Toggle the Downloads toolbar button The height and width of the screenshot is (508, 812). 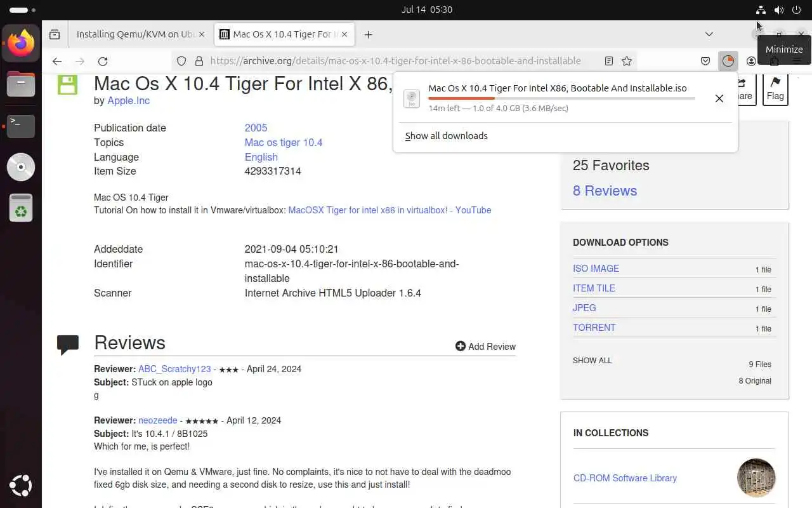[x=728, y=61]
